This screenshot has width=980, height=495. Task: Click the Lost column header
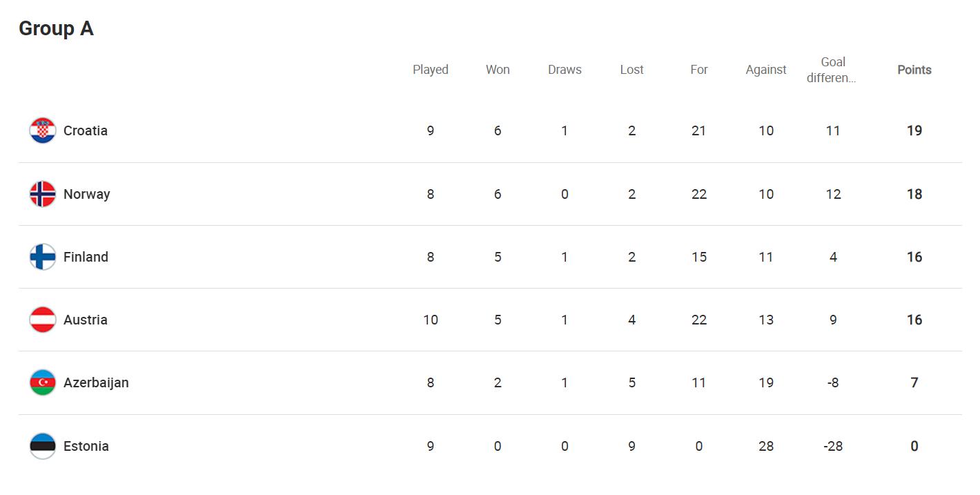pyautogui.click(x=631, y=70)
